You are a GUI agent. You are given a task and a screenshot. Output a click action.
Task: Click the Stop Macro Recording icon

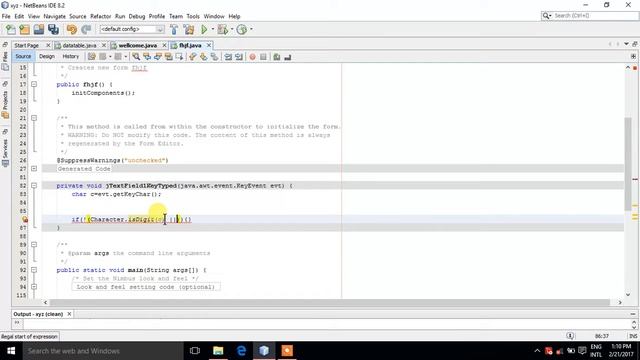click(x=263, y=57)
